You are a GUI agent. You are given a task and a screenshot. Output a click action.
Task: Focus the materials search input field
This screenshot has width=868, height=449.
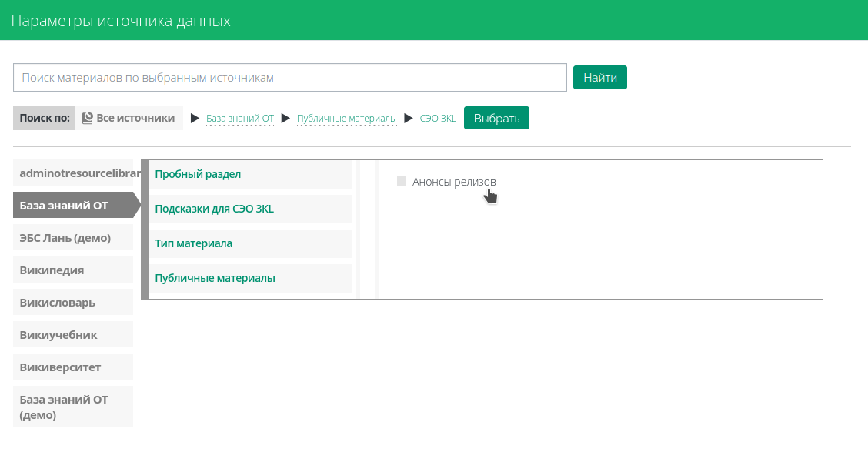click(290, 78)
